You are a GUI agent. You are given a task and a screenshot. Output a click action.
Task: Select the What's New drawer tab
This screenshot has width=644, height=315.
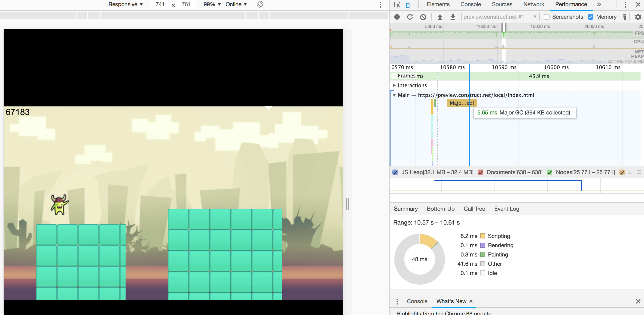pyautogui.click(x=451, y=301)
